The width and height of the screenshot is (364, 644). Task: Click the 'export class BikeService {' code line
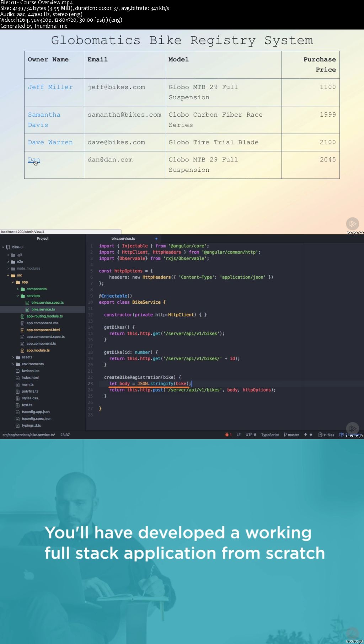pyautogui.click(x=132, y=302)
